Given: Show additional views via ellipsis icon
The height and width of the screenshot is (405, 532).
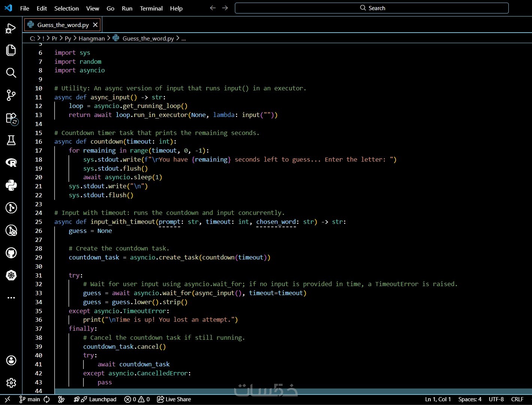Looking at the screenshot, I should [11, 298].
